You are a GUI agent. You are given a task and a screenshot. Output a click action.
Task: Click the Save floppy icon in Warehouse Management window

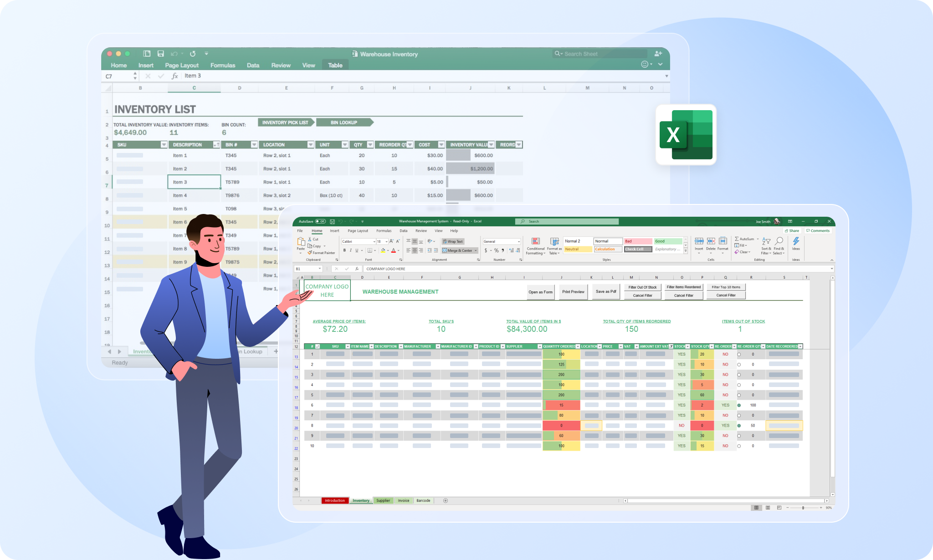point(332,222)
